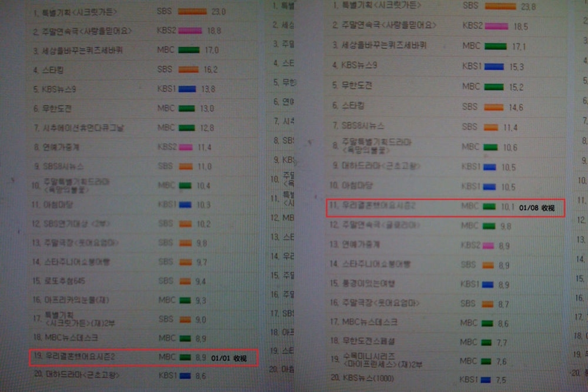Click orange SBS bar beside 23.0

pos(192,12)
